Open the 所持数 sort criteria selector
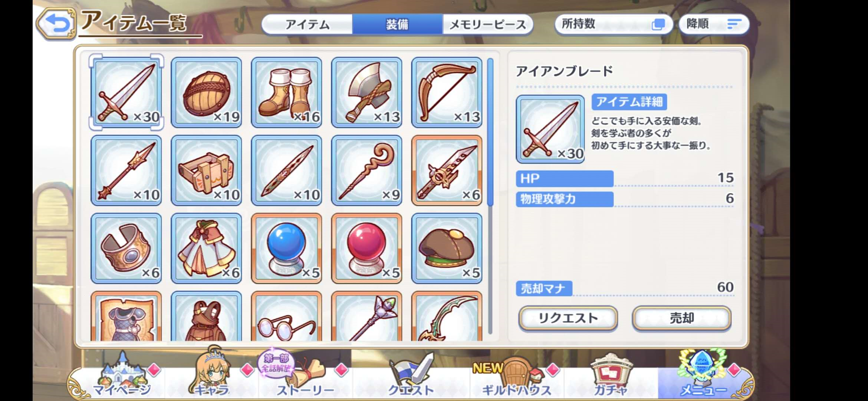The image size is (868, 401). (x=614, y=24)
